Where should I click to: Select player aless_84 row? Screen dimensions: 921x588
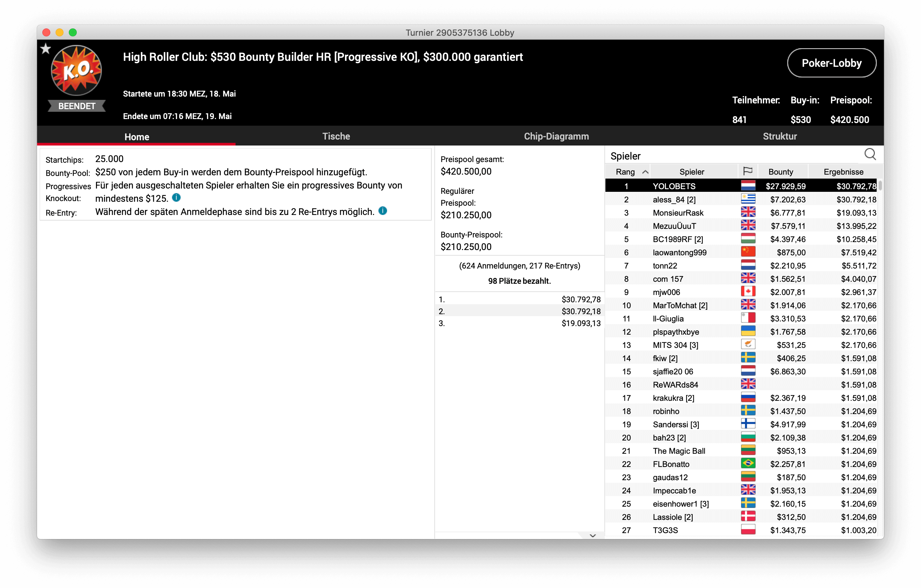pyautogui.click(x=674, y=199)
